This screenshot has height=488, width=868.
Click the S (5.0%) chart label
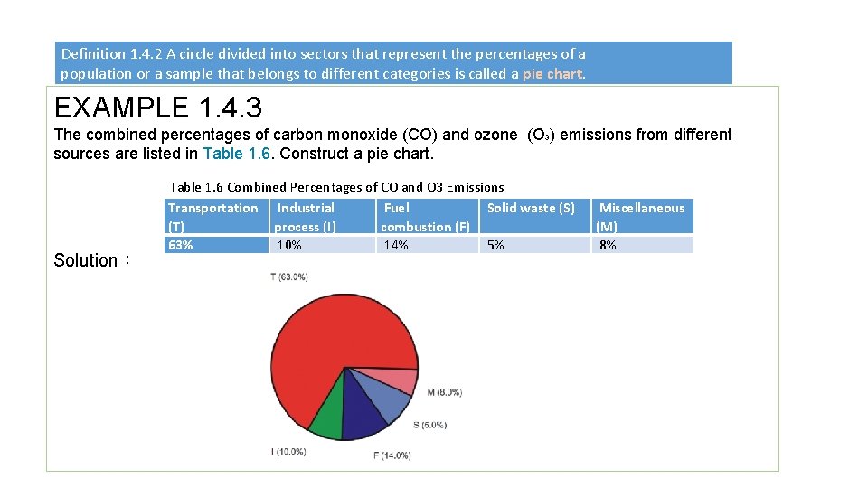pyautogui.click(x=429, y=425)
